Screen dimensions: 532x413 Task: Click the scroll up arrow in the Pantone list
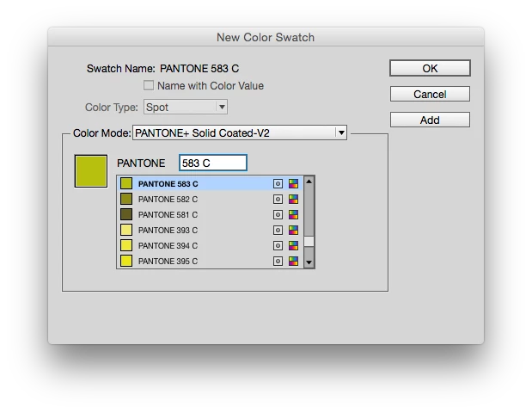tap(309, 182)
